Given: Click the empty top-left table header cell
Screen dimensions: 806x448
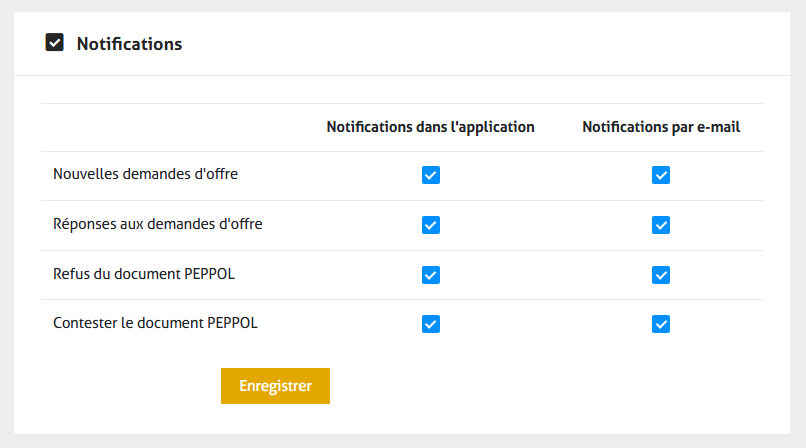Looking at the screenshot, I should click(170, 128).
